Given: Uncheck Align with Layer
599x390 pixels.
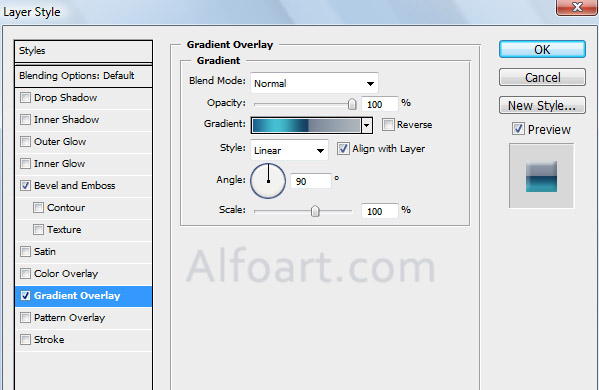Looking at the screenshot, I should point(343,149).
